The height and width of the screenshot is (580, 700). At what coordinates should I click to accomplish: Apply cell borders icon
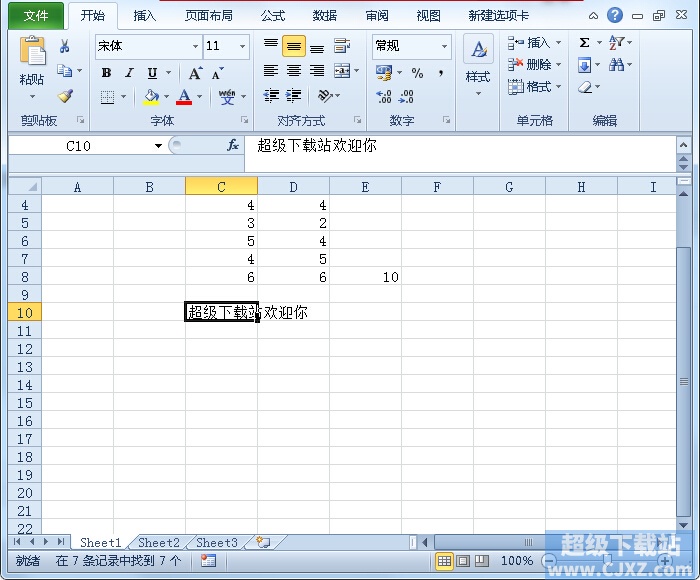[x=107, y=96]
